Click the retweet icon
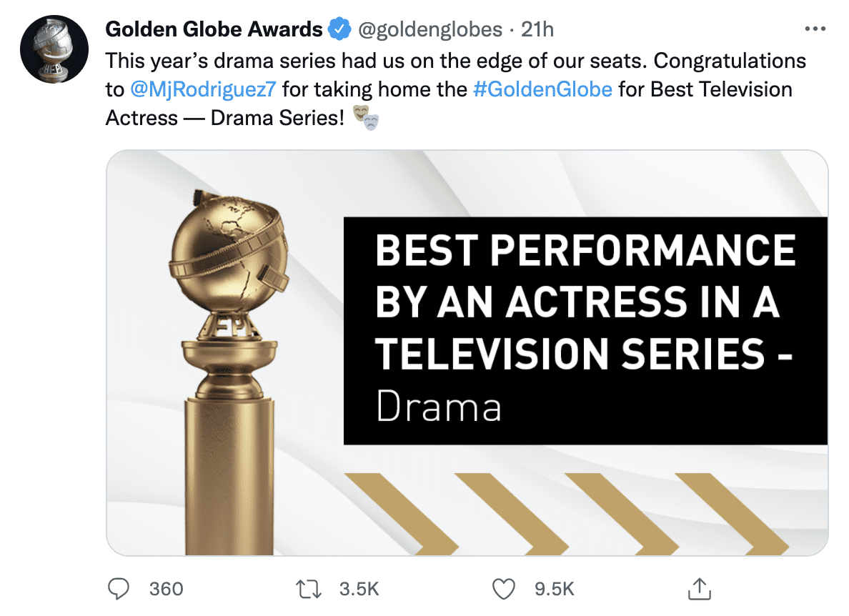 (x=309, y=588)
